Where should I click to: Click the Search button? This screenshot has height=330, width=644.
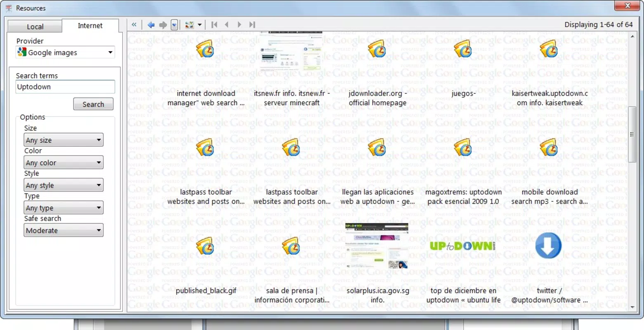tap(93, 104)
